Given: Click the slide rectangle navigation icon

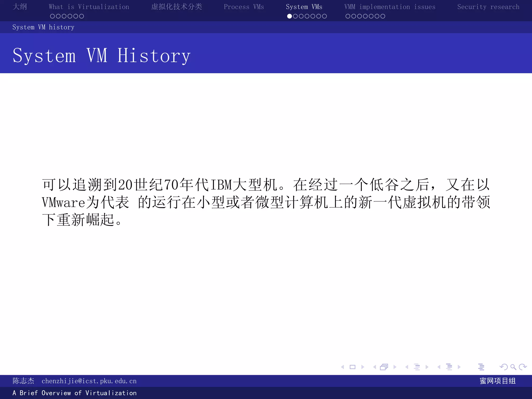Looking at the screenshot, I should (x=353, y=367).
